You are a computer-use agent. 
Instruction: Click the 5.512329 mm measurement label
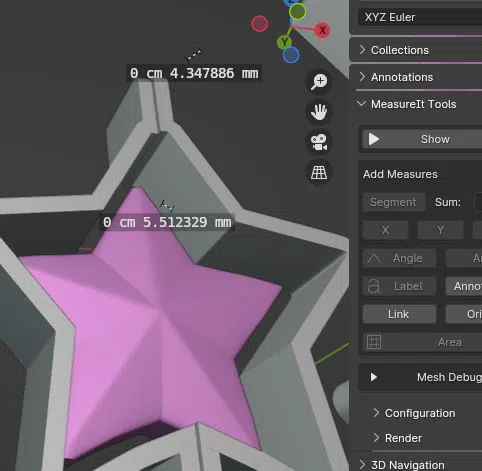[167, 222]
